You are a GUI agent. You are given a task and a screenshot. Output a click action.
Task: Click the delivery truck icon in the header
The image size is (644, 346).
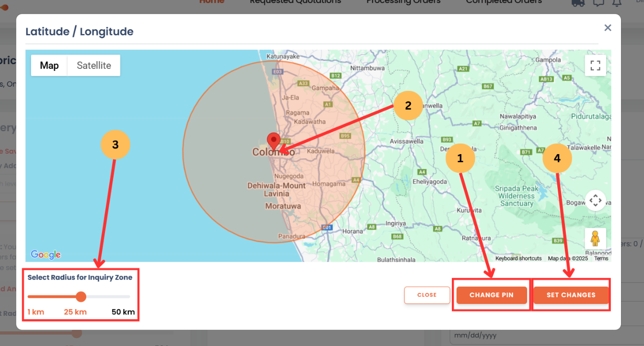pyautogui.click(x=578, y=3)
